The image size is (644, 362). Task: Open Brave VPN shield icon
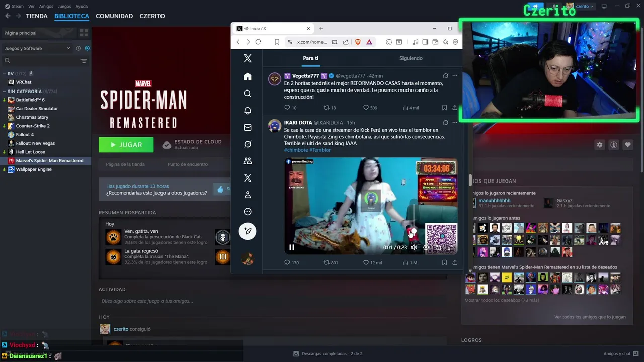point(455,42)
